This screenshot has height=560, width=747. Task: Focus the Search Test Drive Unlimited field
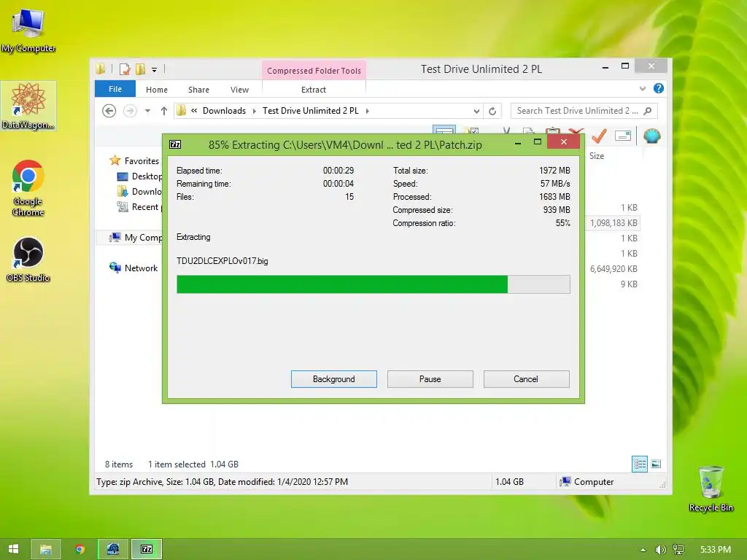point(576,111)
